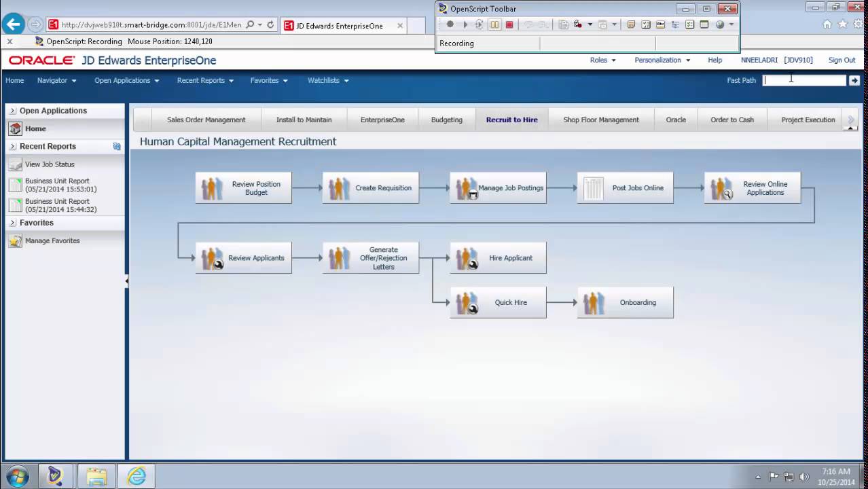868x489 pixels.
Task: Click the table test icon in OpenScript Toolbar
Action: (704, 24)
